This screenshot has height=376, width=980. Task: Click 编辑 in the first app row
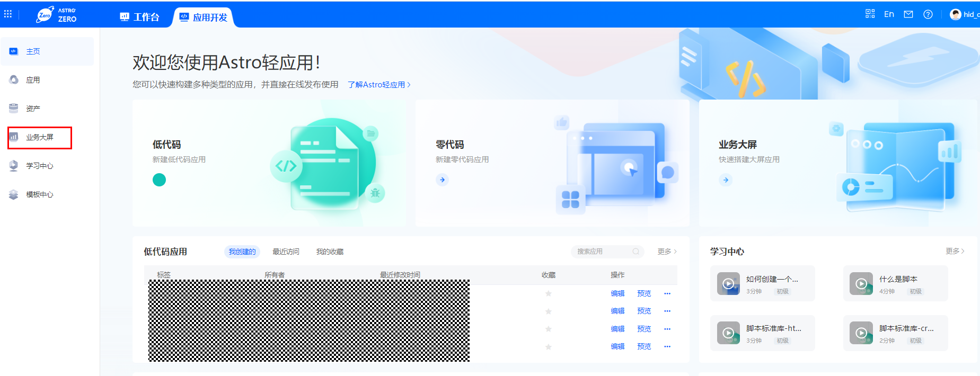617,293
